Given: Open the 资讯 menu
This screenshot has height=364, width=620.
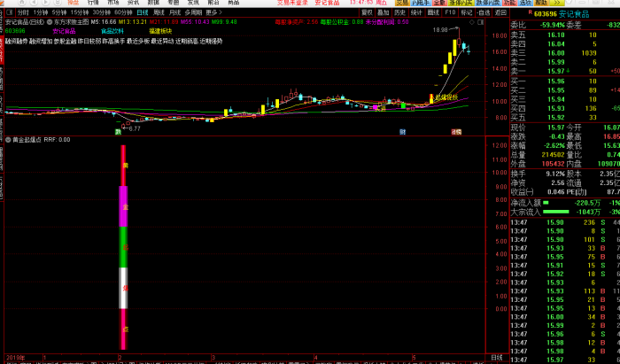Looking at the screenshot, I should point(133,4).
